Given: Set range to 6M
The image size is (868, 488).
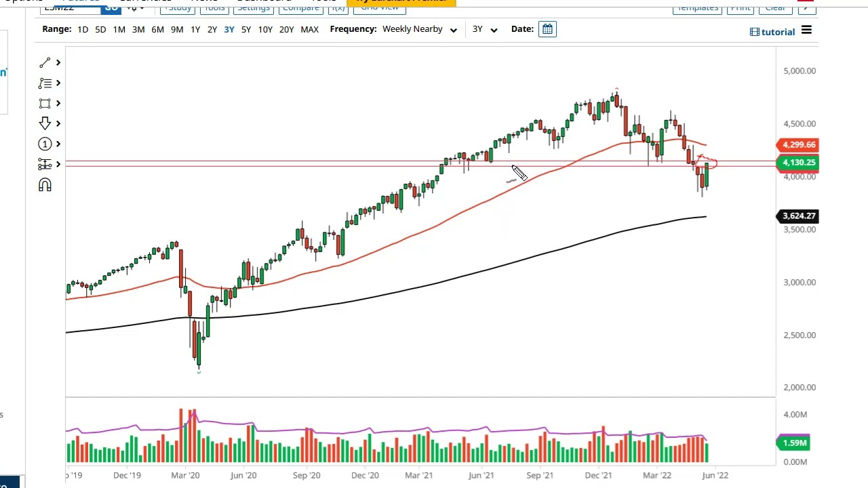Looking at the screenshot, I should (157, 29).
